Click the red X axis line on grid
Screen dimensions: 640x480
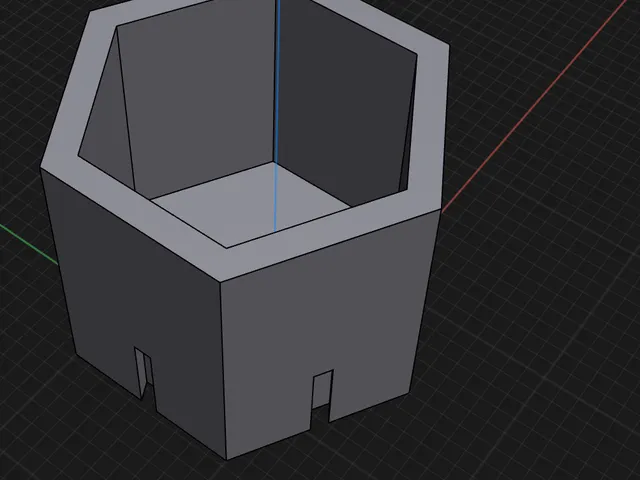pyautogui.click(x=535, y=107)
